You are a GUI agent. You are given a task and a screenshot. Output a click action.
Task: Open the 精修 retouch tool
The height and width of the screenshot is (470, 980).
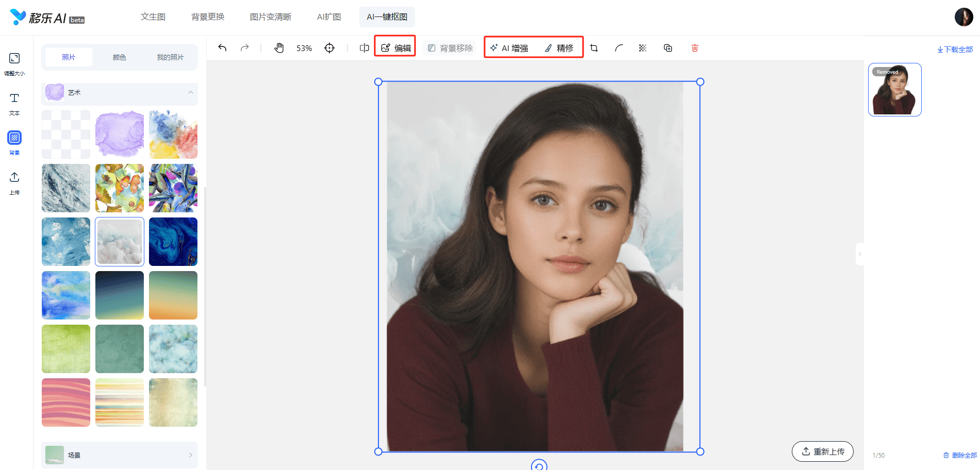point(559,48)
